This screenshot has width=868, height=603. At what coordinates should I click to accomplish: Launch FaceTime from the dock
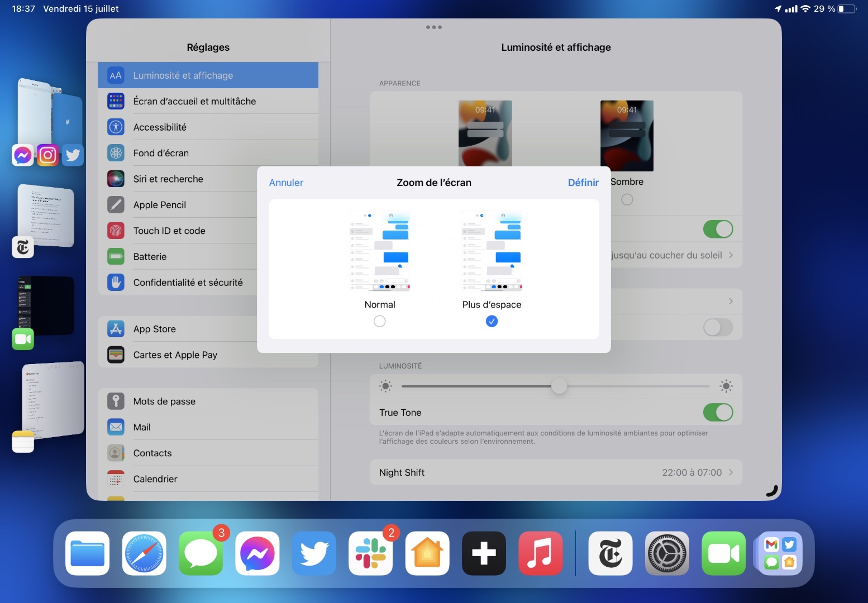click(x=724, y=553)
